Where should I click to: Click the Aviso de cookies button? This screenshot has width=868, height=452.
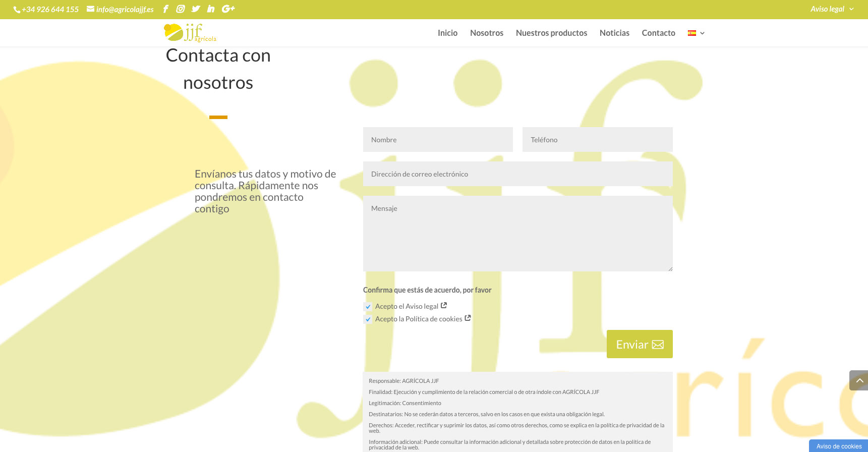(839, 446)
